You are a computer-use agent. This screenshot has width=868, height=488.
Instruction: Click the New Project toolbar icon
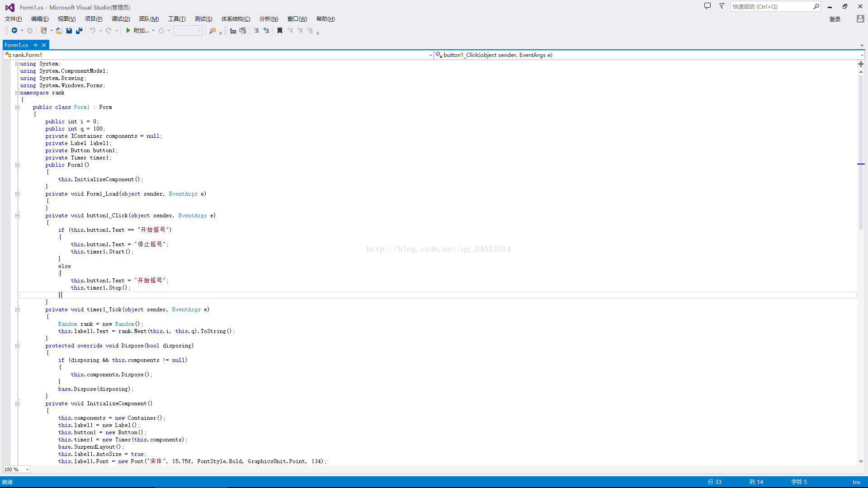[43, 31]
